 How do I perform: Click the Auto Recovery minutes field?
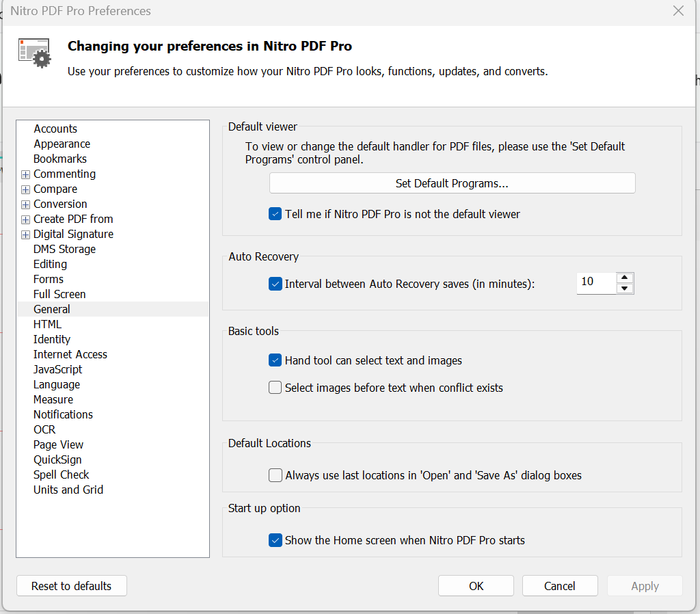tap(596, 283)
